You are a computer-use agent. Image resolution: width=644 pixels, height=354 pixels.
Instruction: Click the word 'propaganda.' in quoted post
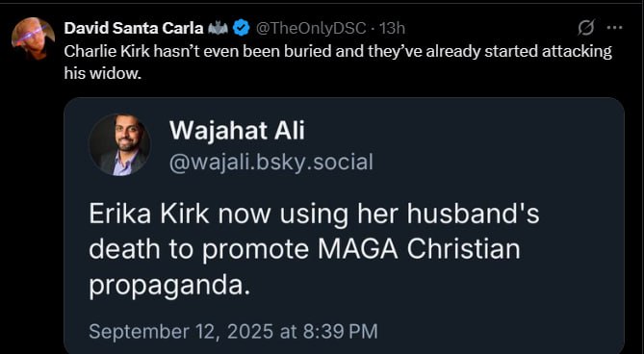[x=169, y=287]
